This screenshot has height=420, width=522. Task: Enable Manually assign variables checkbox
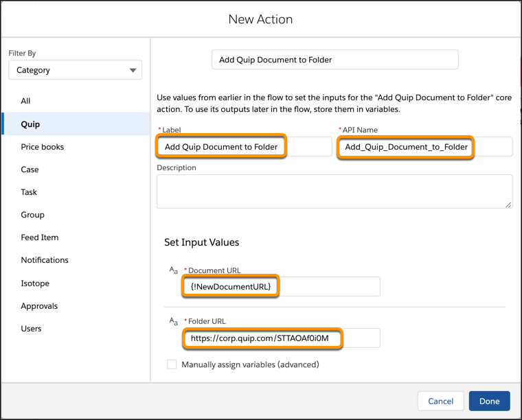tap(172, 364)
